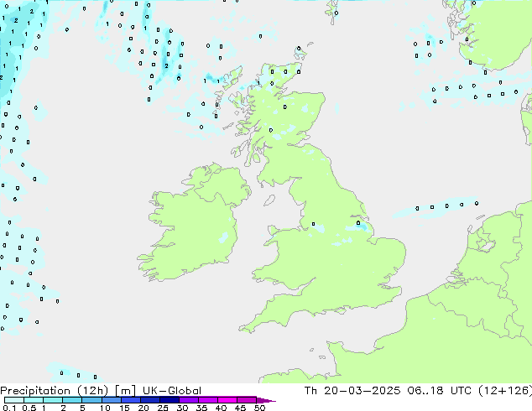
Task: Click the '30' legend value label
Action: click(x=183, y=408)
